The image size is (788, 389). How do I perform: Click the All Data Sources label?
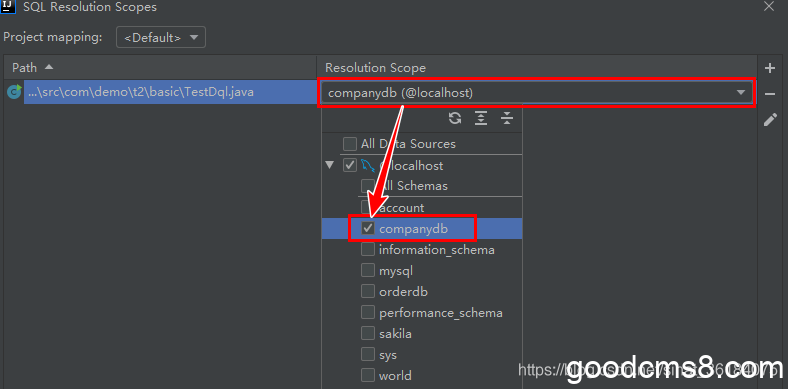point(408,144)
